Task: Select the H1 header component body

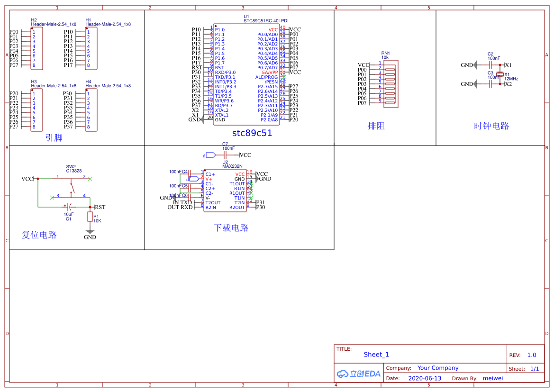Action: (91, 48)
